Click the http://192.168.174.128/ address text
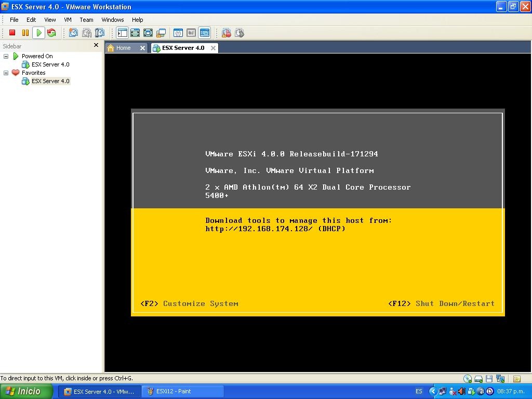532x399 pixels. point(259,229)
